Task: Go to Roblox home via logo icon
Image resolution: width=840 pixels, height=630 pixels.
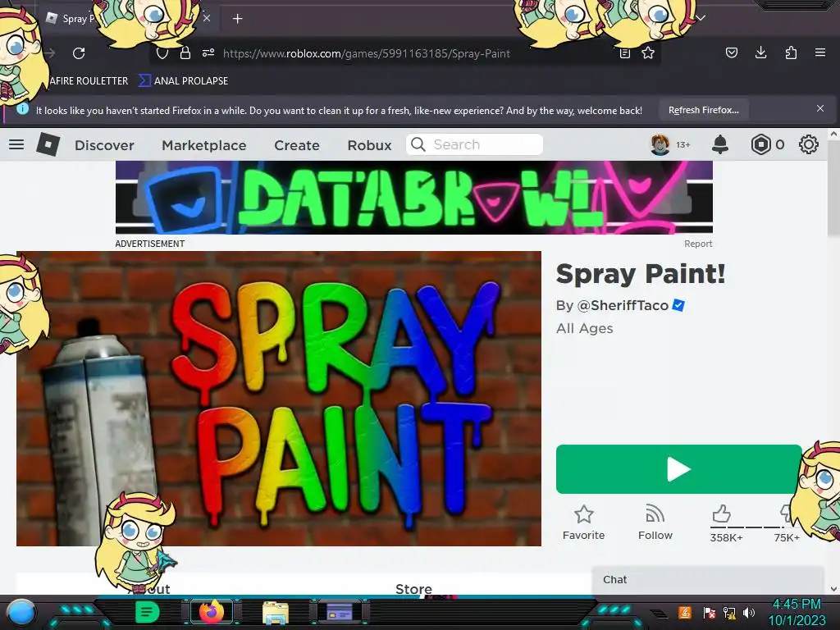Action: 48,144
